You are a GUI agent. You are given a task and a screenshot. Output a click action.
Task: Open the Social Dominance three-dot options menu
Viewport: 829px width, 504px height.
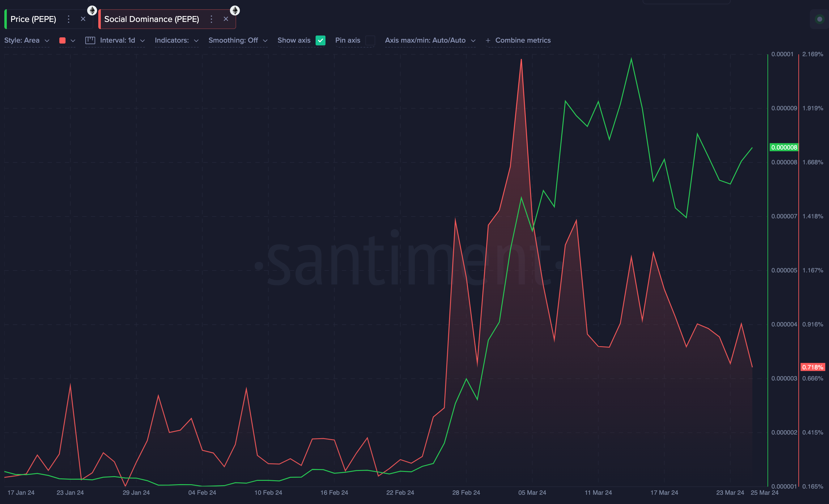point(211,19)
